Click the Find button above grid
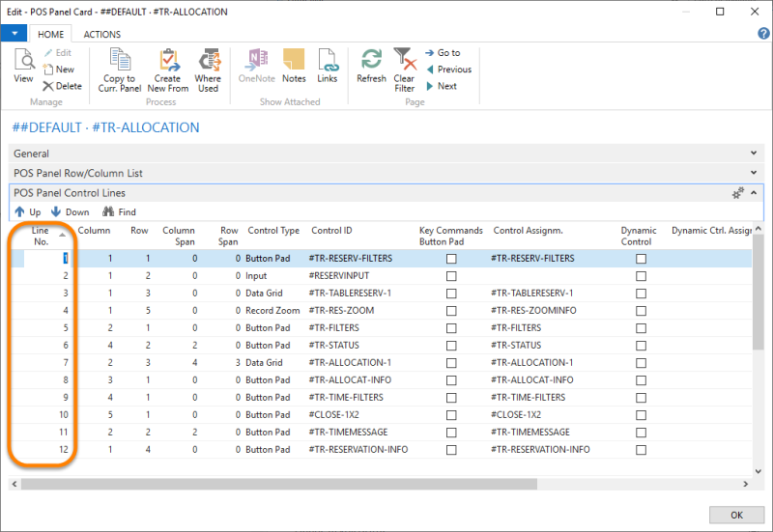Image resolution: width=773 pixels, height=532 pixels. 120,212
